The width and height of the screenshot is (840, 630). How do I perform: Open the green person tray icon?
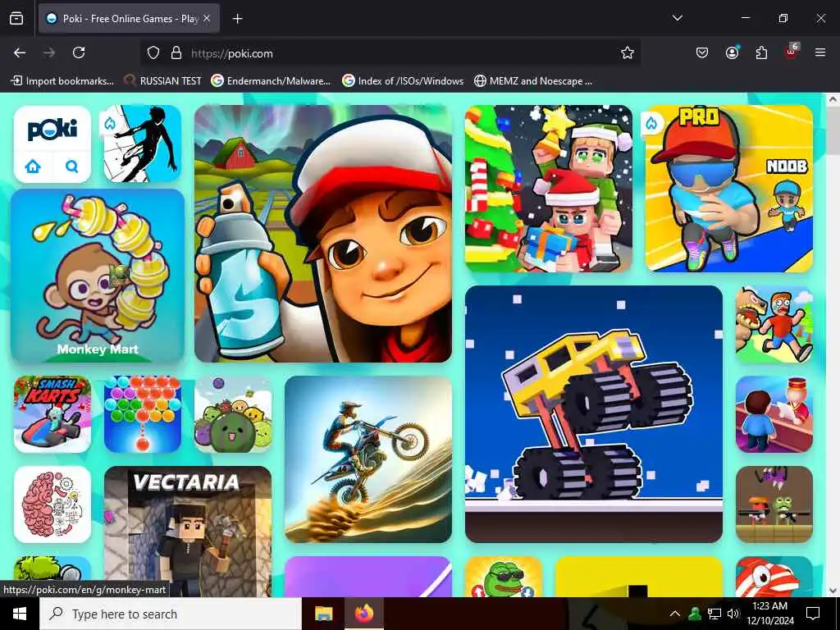(695, 614)
